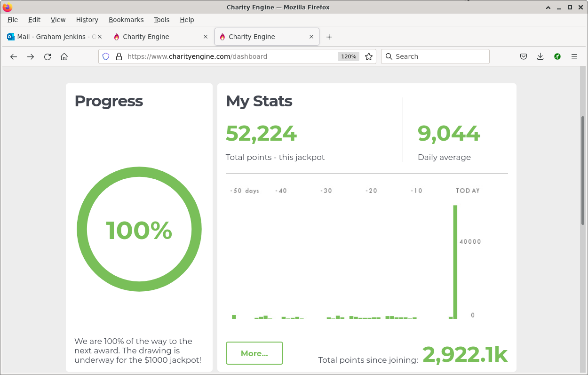The width and height of the screenshot is (588, 375).
Task: Bookmark this page with the star
Action: [369, 56]
